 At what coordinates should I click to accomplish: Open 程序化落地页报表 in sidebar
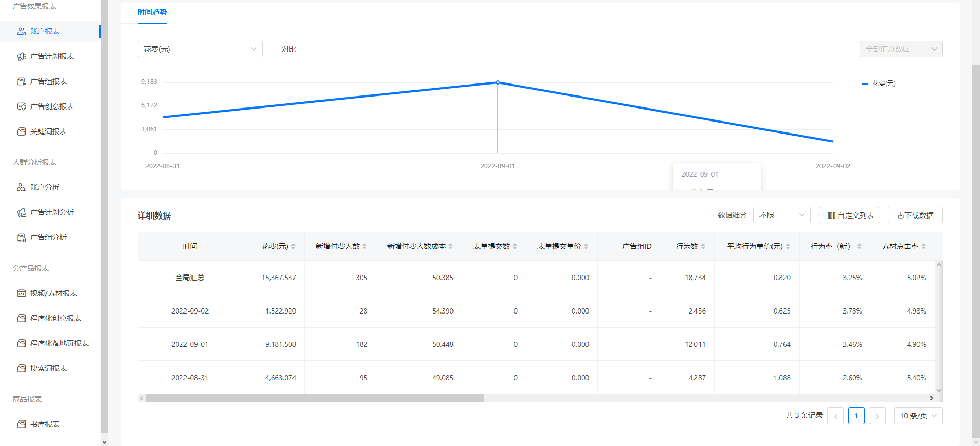tap(59, 343)
